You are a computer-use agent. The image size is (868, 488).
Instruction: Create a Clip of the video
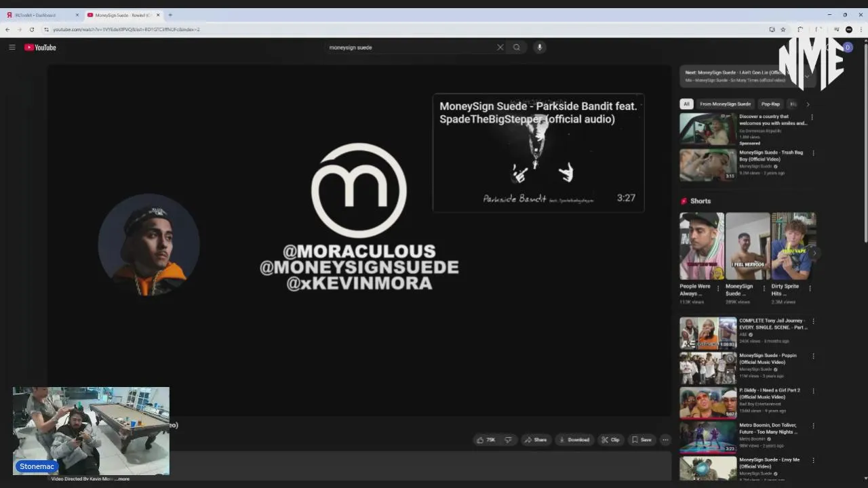(610, 440)
